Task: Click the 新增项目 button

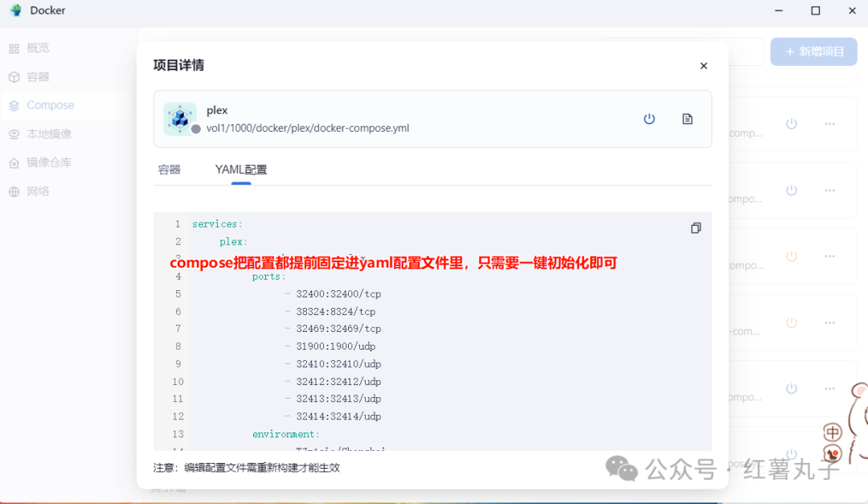Action: (813, 51)
